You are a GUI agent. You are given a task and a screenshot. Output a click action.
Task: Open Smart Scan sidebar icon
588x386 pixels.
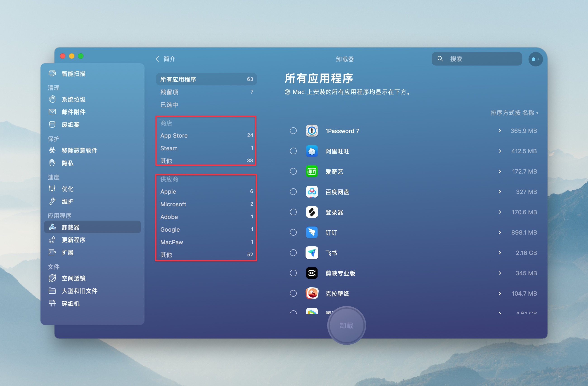point(52,74)
